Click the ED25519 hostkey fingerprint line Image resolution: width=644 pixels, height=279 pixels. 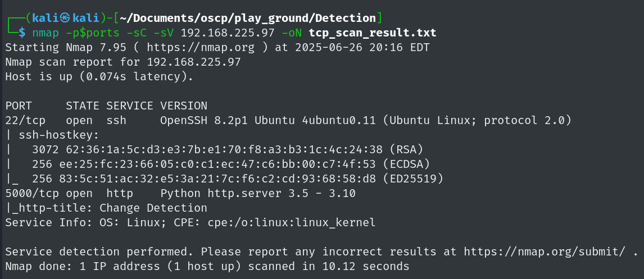[238, 179]
